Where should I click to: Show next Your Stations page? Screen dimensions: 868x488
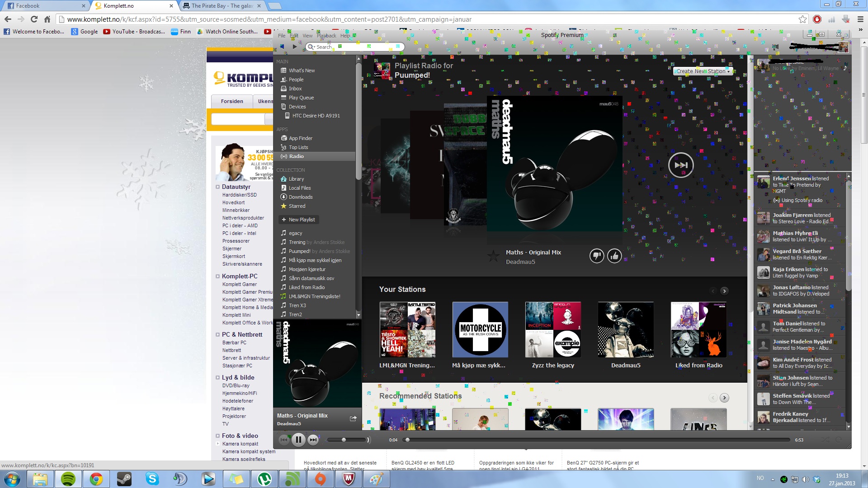click(724, 291)
